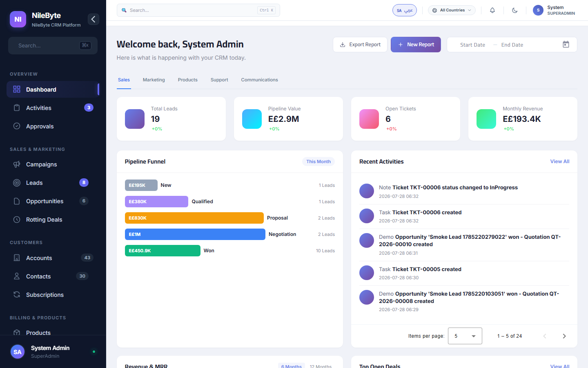
Task: Click the Activities clipboard icon
Action: (17, 108)
